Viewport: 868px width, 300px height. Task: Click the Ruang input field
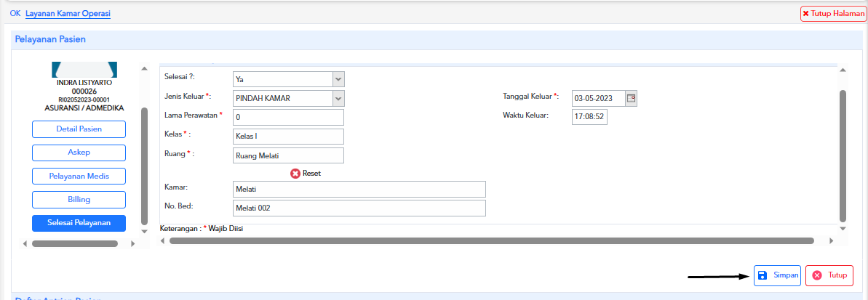pos(287,155)
